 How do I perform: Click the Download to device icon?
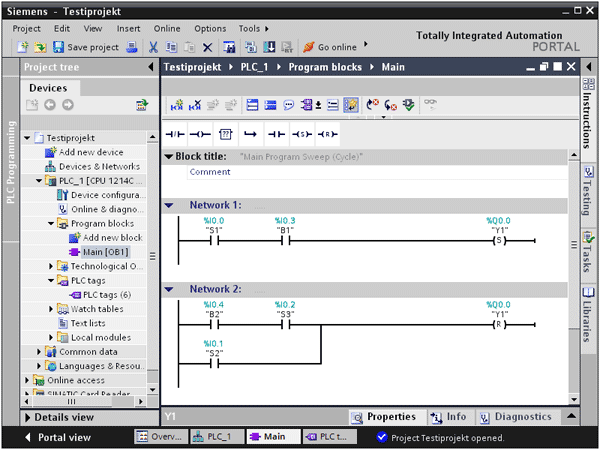(x=269, y=47)
